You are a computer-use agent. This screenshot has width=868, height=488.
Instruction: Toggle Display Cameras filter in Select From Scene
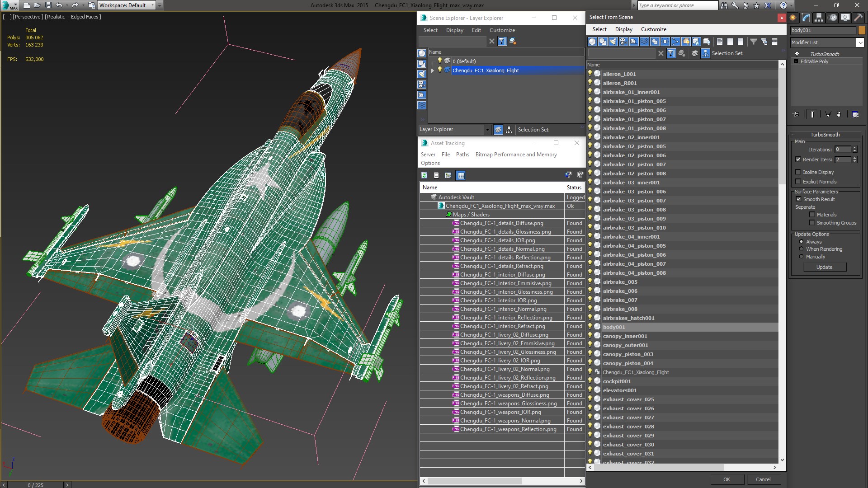click(623, 42)
